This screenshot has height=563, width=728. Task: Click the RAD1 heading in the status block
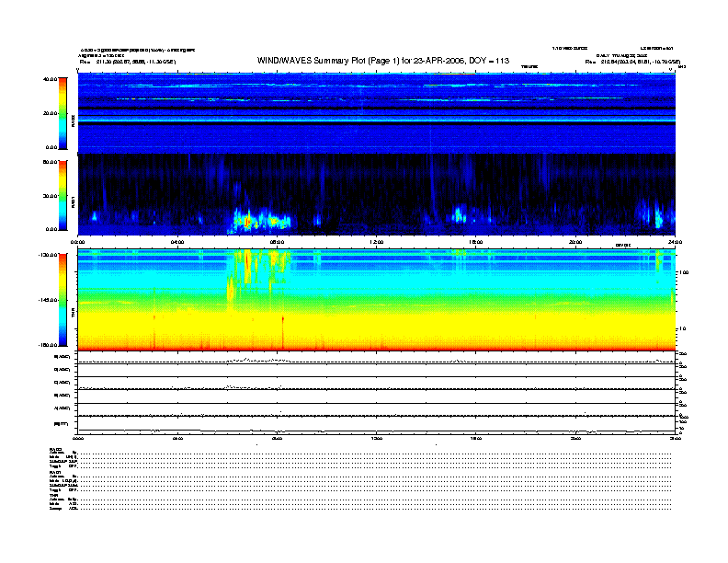tap(55, 472)
